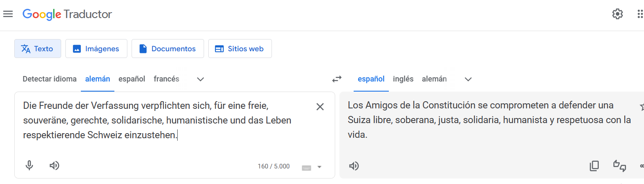
Task: Open the hamburger main menu
Action: (x=8, y=14)
